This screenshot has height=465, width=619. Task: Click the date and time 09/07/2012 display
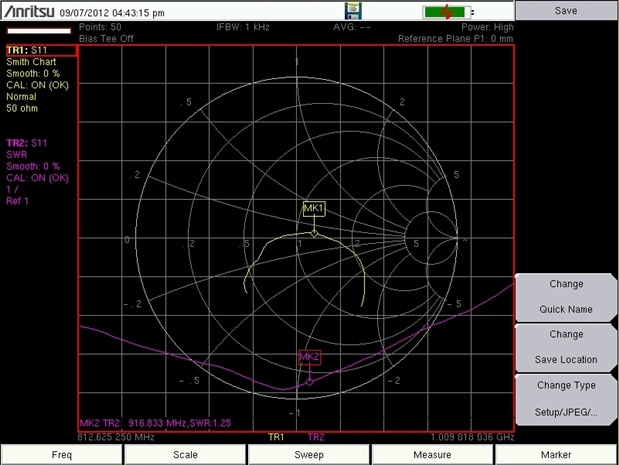click(112, 13)
